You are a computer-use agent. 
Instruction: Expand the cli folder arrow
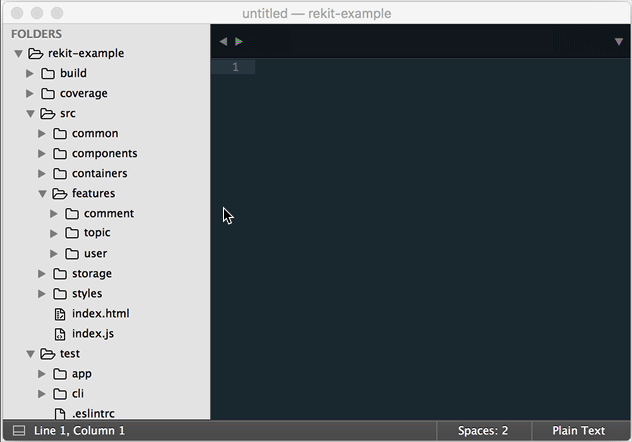tap(42, 394)
